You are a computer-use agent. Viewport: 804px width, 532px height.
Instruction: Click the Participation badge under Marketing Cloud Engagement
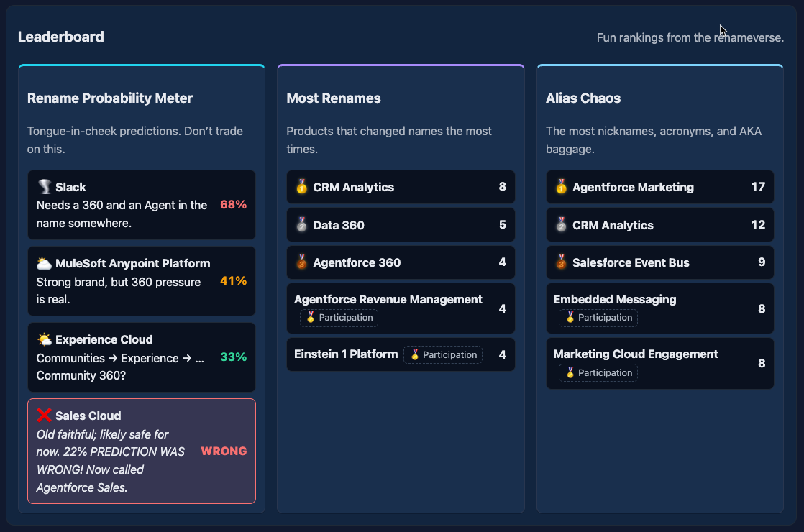(x=598, y=372)
